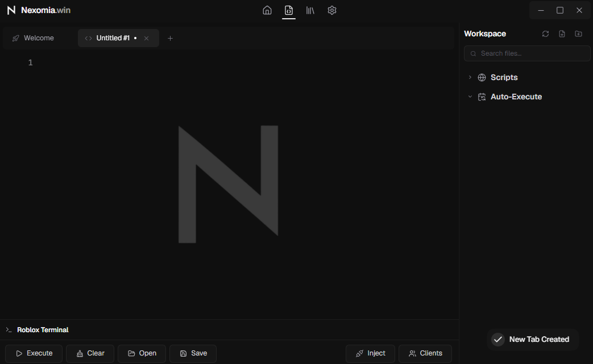Click the Workspace panel heading
Screen dimensions: 593x364
pyautogui.click(x=485, y=34)
